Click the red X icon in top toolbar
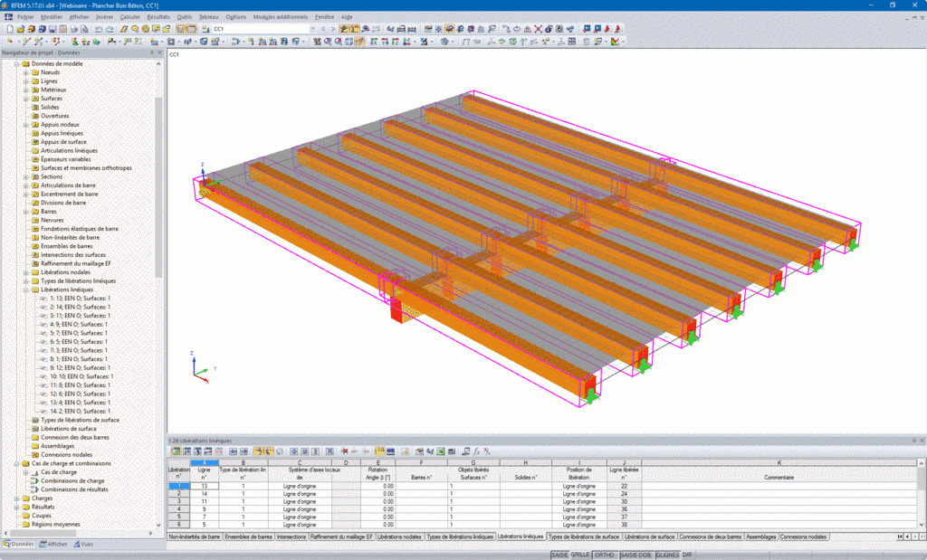 coord(538,28)
